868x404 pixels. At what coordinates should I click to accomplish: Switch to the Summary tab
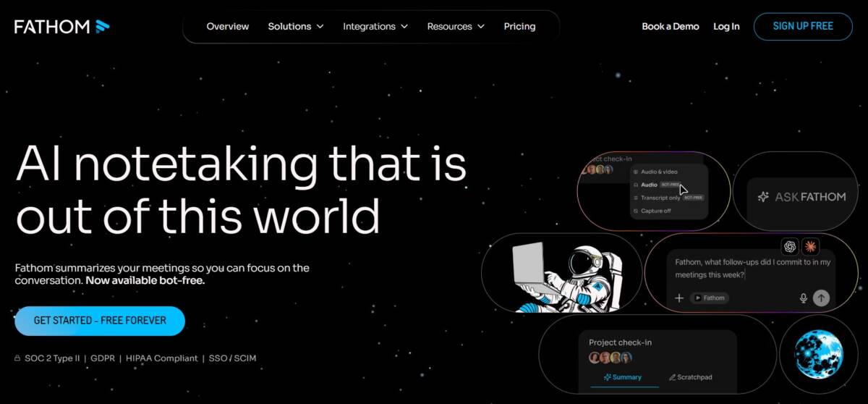click(622, 377)
